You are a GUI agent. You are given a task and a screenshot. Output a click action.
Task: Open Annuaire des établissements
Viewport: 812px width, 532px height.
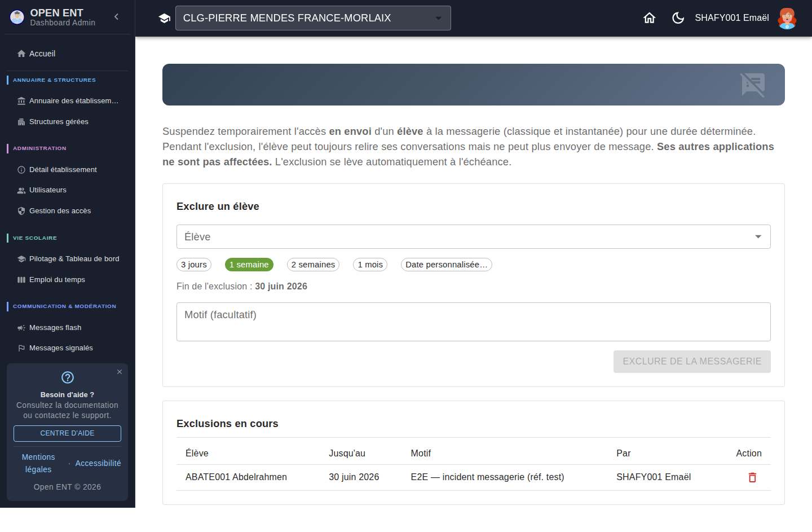67,101
